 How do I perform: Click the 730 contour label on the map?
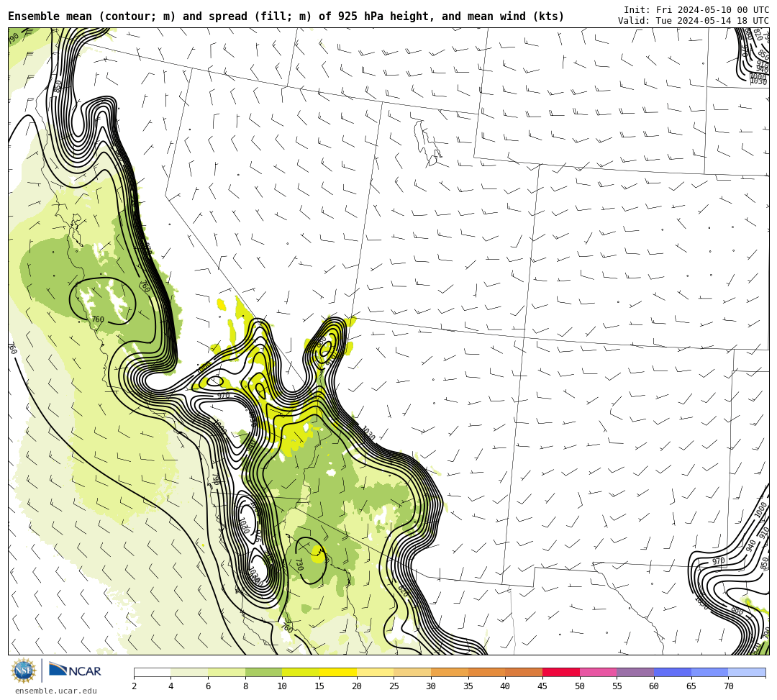[x=299, y=564]
